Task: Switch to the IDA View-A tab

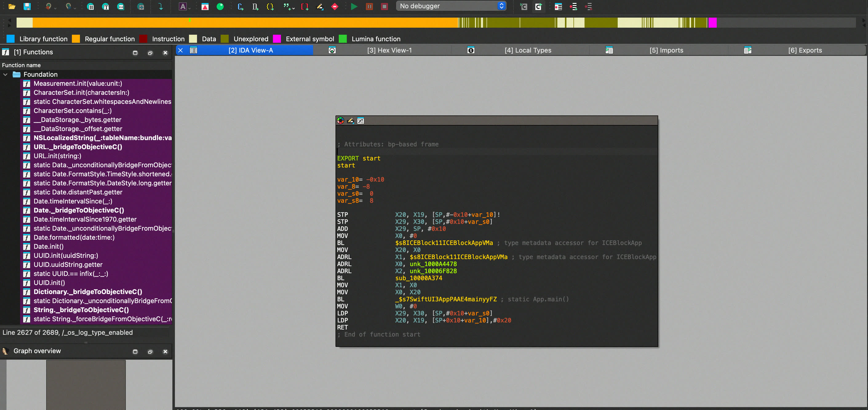Action: [x=250, y=50]
